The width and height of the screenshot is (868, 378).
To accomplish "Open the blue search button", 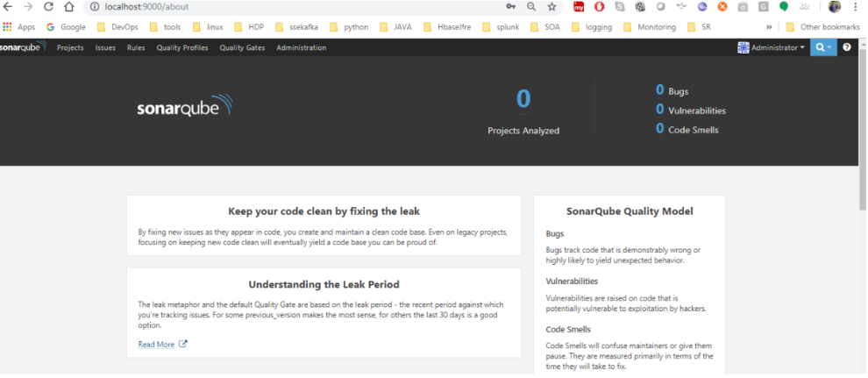I will (823, 47).
